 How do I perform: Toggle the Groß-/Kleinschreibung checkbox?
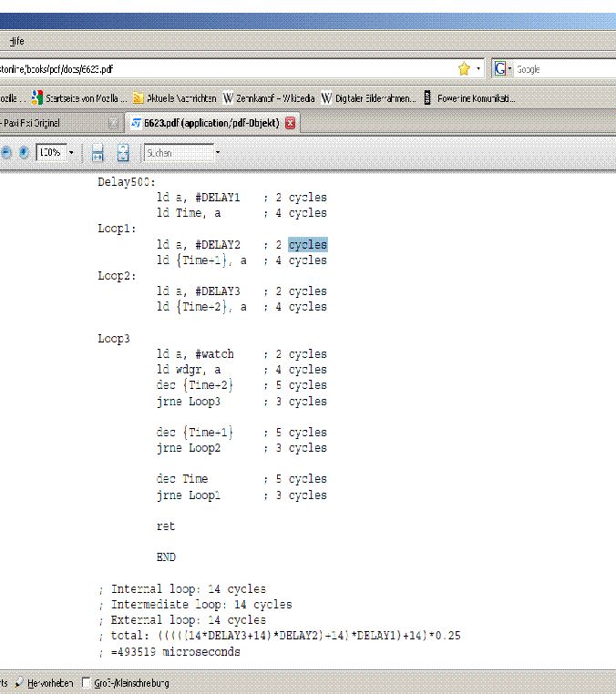(87, 683)
